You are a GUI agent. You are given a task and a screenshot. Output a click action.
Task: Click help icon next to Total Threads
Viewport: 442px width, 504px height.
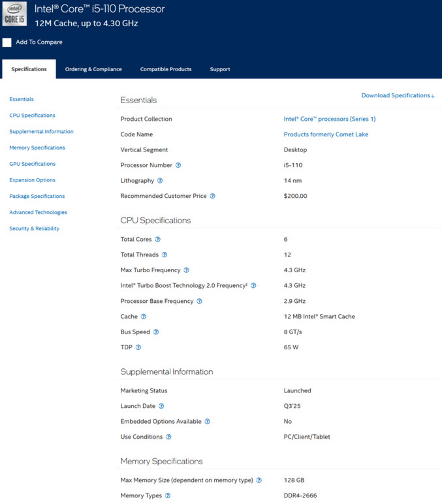point(165,255)
